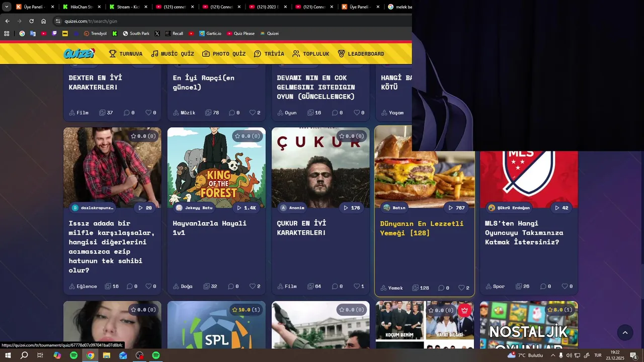The width and height of the screenshot is (644, 362).
Task: Open Dünyanın En Lezzetli Yemeği [128] title
Action: tap(422, 228)
